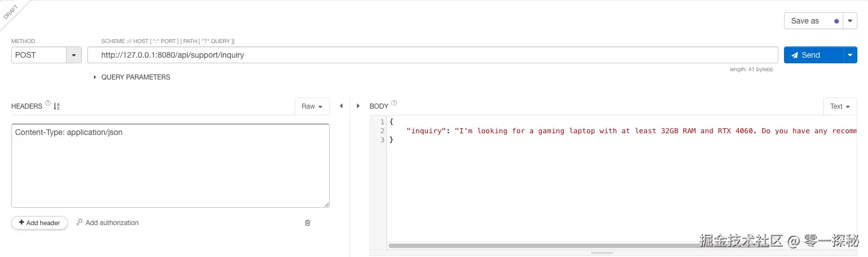Screen dimensions: 868x257
Task: Collapse body pane with right arrow
Action: [x=358, y=106]
